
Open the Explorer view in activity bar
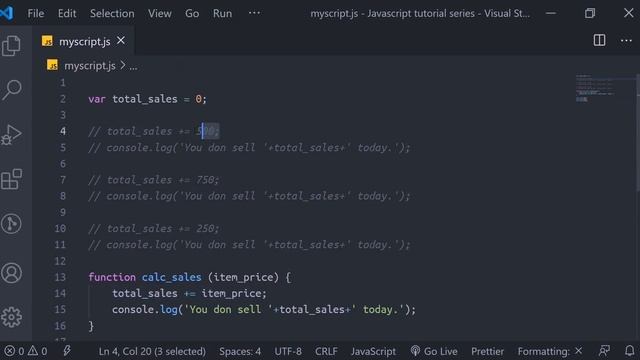click(x=11, y=45)
